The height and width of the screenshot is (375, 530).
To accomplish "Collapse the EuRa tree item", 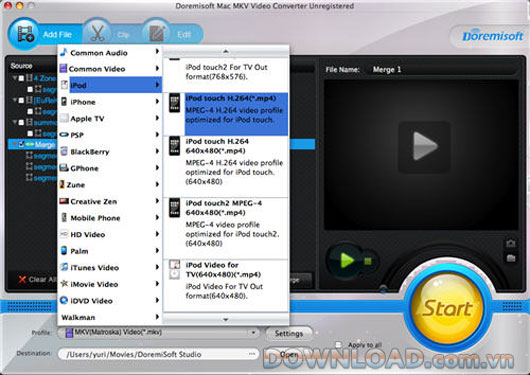I will click(x=15, y=100).
